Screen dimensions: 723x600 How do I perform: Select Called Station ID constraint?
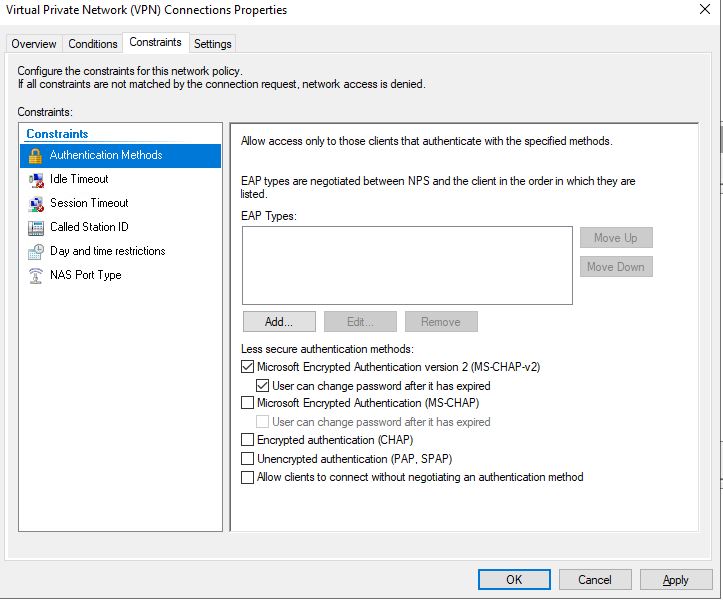(x=120, y=227)
